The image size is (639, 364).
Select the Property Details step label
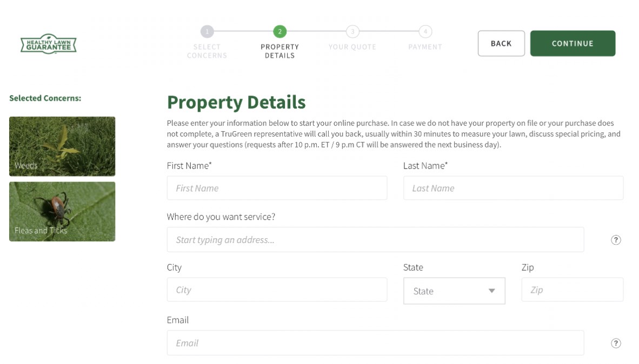(x=279, y=51)
